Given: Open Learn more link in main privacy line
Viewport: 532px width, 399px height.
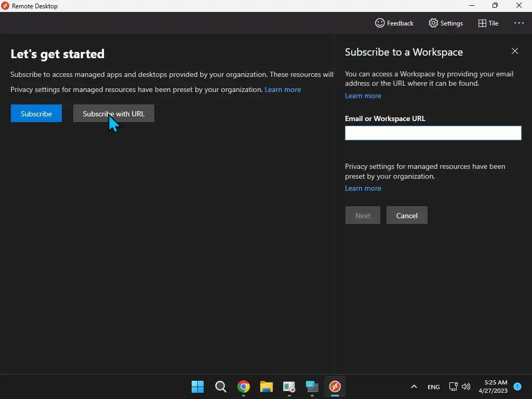Looking at the screenshot, I should [x=283, y=89].
